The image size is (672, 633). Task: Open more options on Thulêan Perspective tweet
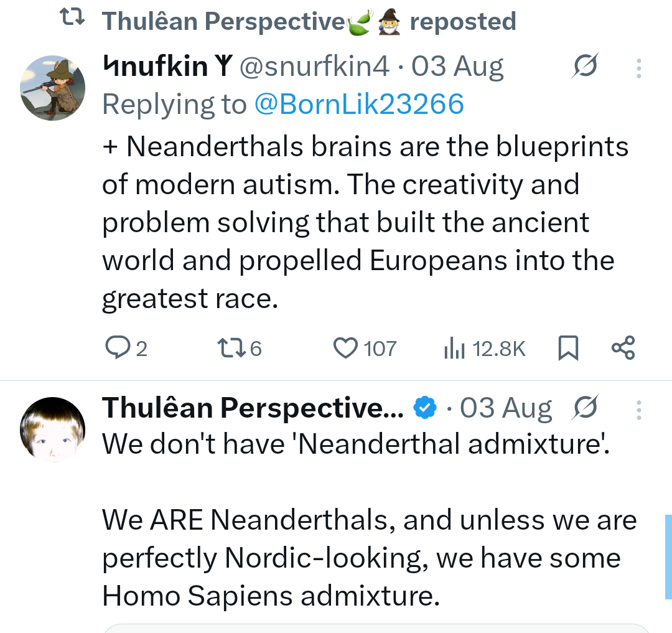pos(638,410)
